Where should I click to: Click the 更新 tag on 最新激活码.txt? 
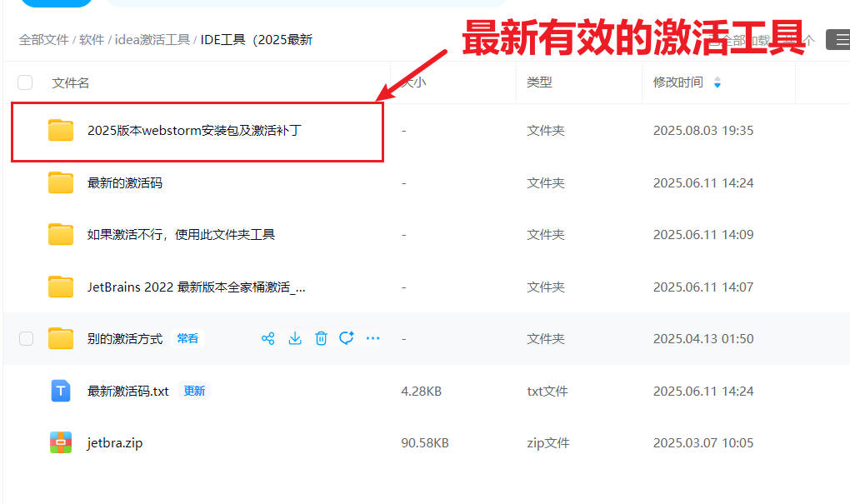point(194,391)
